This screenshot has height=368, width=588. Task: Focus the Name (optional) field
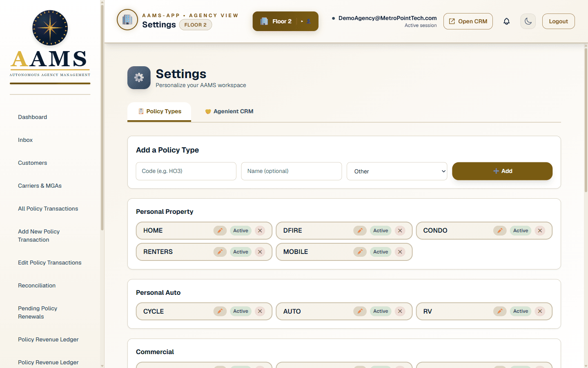(292, 171)
